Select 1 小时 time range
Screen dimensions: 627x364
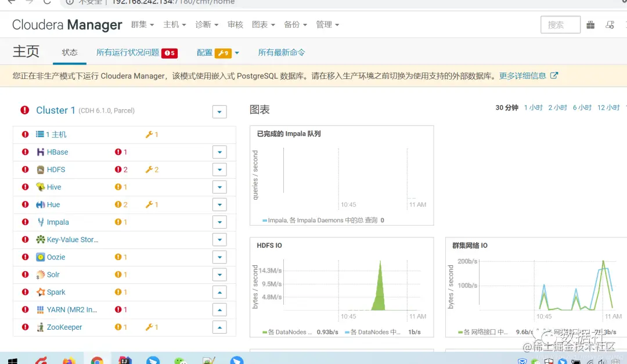(534, 107)
